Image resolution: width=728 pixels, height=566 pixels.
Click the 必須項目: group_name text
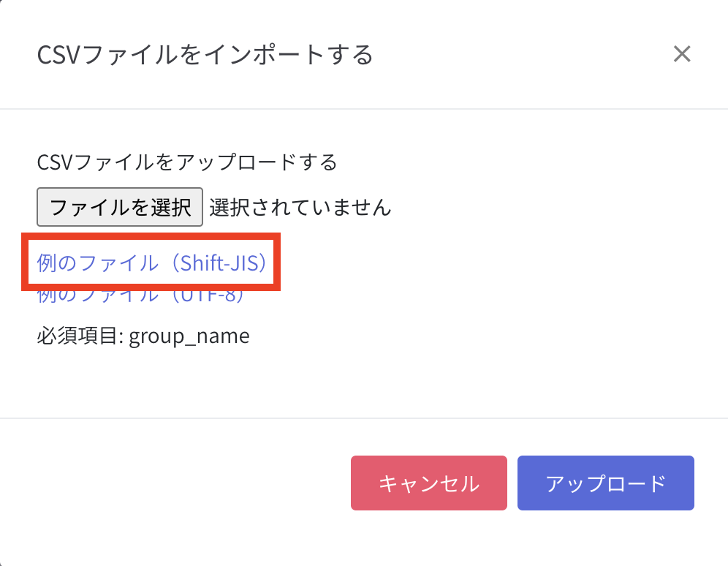point(143,336)
